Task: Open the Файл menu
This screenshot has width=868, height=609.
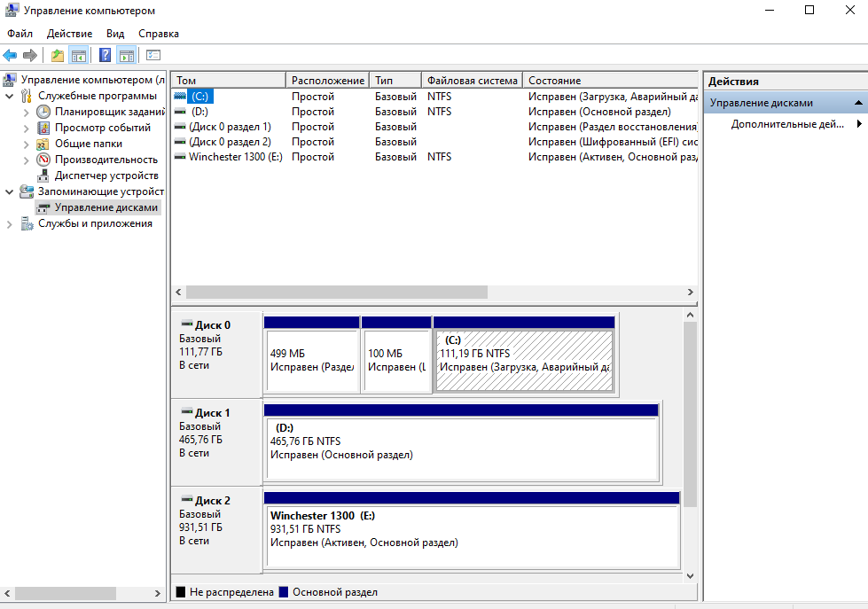Action: point(20,34)
